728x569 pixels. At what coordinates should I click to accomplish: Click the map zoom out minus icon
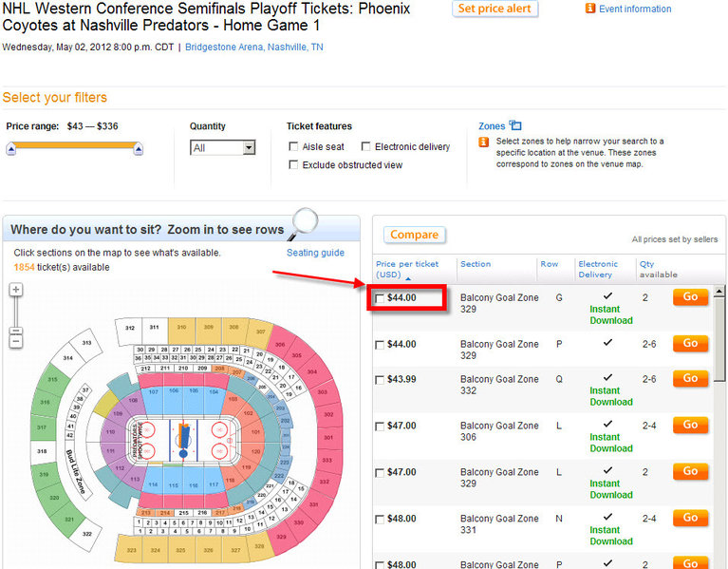16,342
